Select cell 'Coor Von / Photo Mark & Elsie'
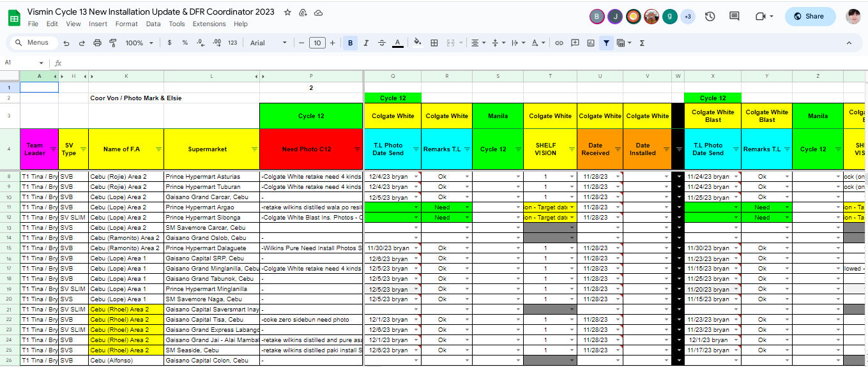868x367 pixels. [137, 98]
